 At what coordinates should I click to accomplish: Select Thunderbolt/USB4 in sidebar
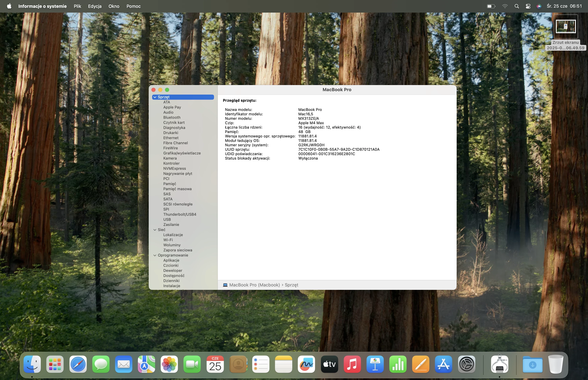coord(180,214)
